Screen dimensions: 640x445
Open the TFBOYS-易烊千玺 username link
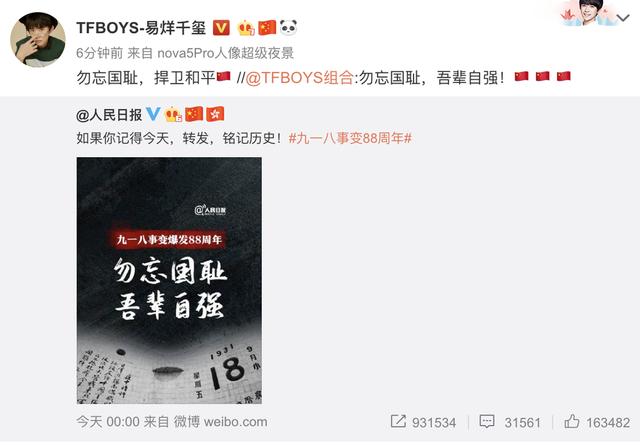point(141,28)
